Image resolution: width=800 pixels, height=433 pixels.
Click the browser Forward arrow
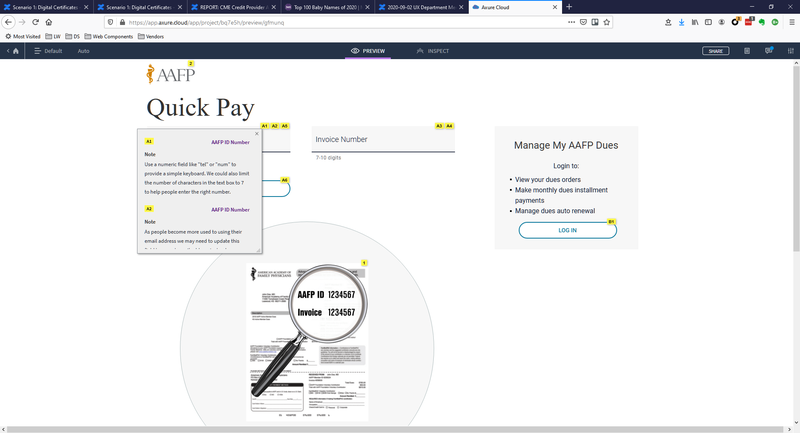(x=22, y=22)
